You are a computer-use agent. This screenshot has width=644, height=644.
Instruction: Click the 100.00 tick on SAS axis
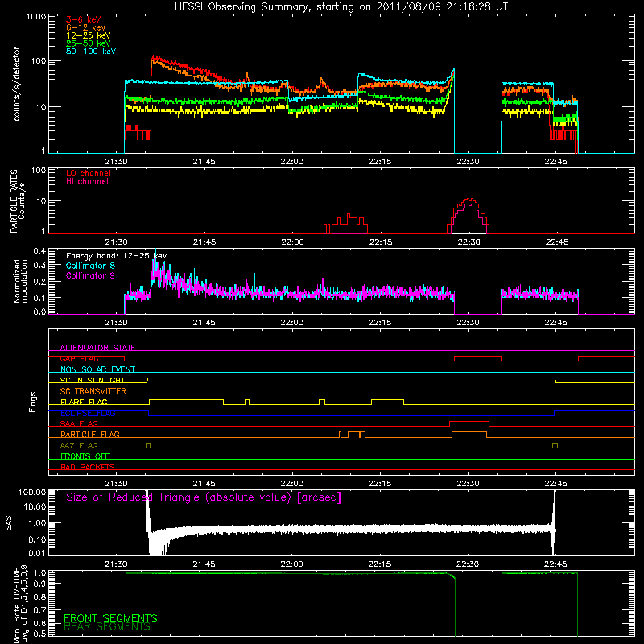pos(32,493)
